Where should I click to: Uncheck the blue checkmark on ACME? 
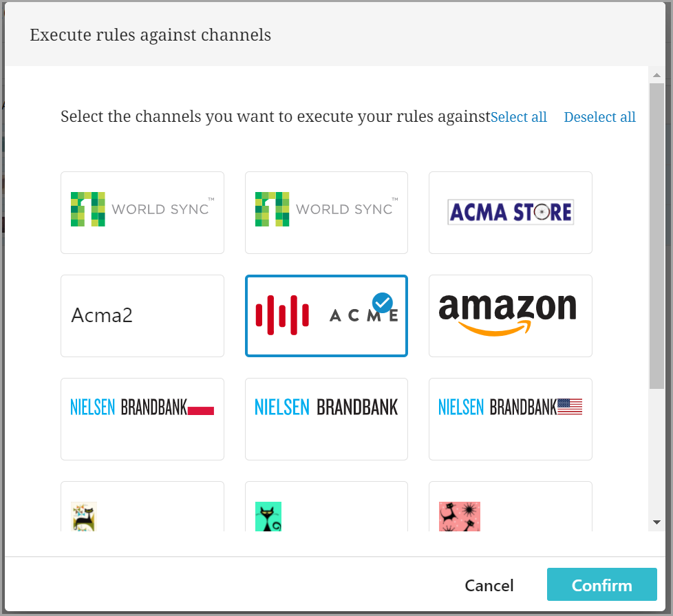[x=382, y=302]
